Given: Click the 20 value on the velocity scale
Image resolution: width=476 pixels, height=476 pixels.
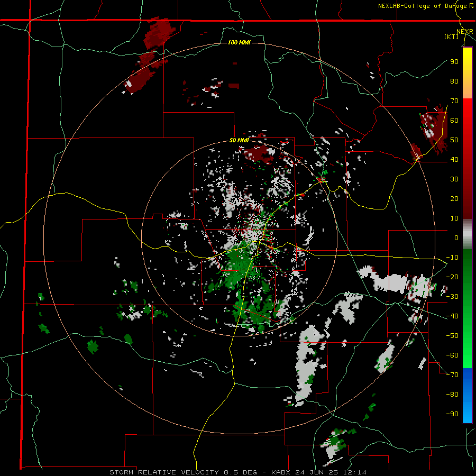Looking at the screenshot, I should [454, 198].
